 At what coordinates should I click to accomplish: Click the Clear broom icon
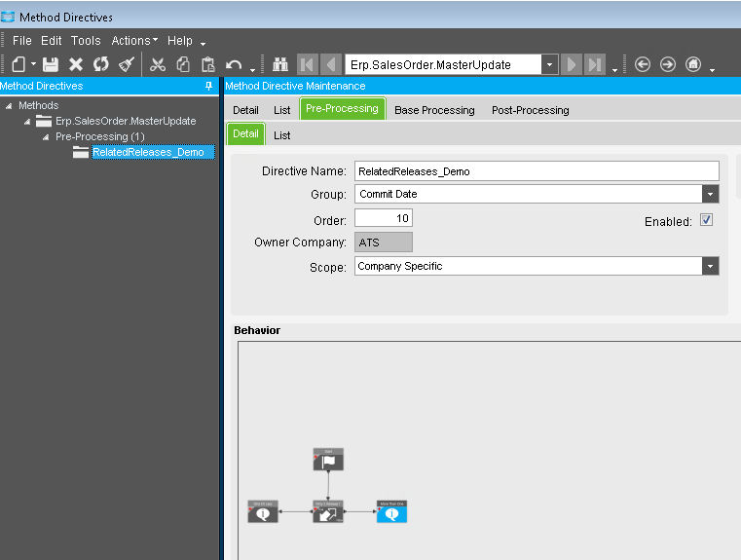pos(127,64)
